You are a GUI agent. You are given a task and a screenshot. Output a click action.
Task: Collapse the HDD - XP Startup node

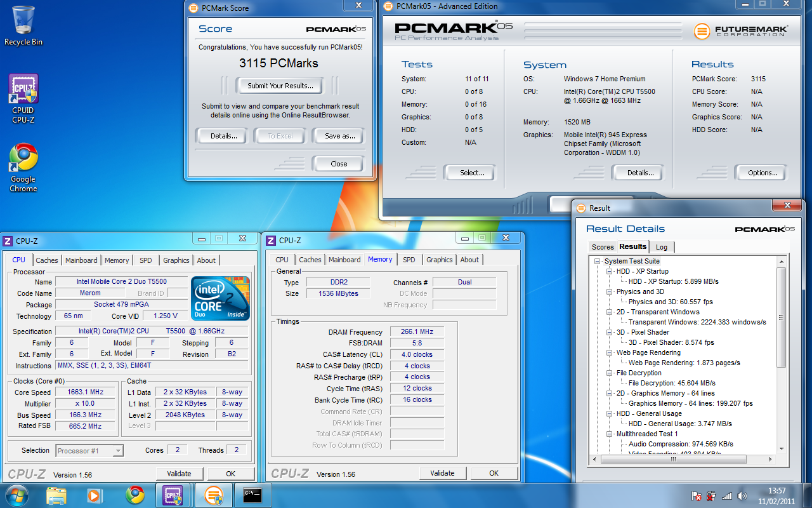tap(610, 271)
